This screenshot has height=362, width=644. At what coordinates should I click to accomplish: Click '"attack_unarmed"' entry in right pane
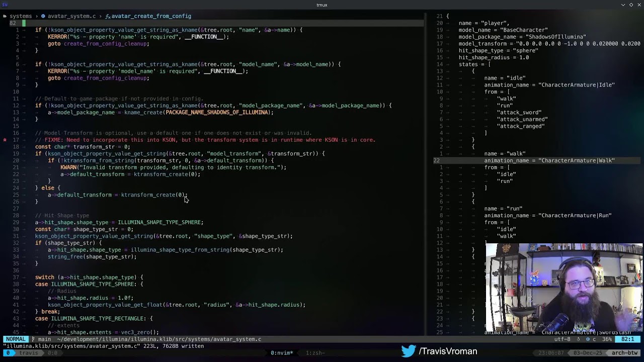(x=522, y=120)
